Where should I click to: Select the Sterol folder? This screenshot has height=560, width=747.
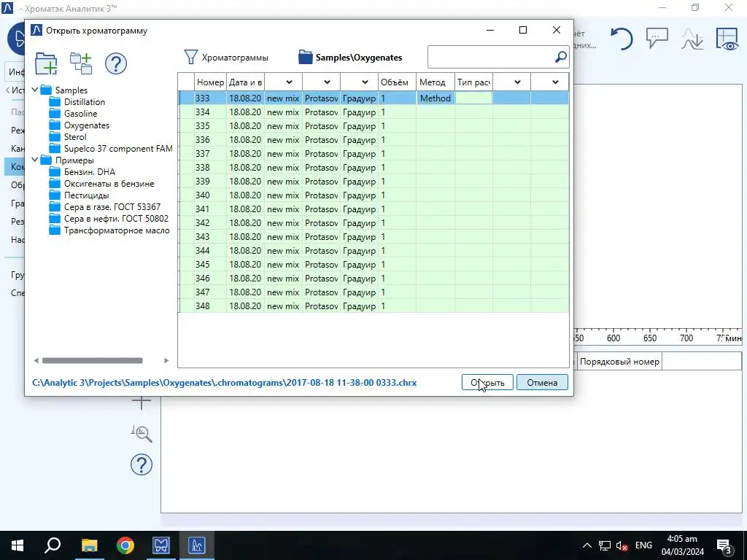75,136
